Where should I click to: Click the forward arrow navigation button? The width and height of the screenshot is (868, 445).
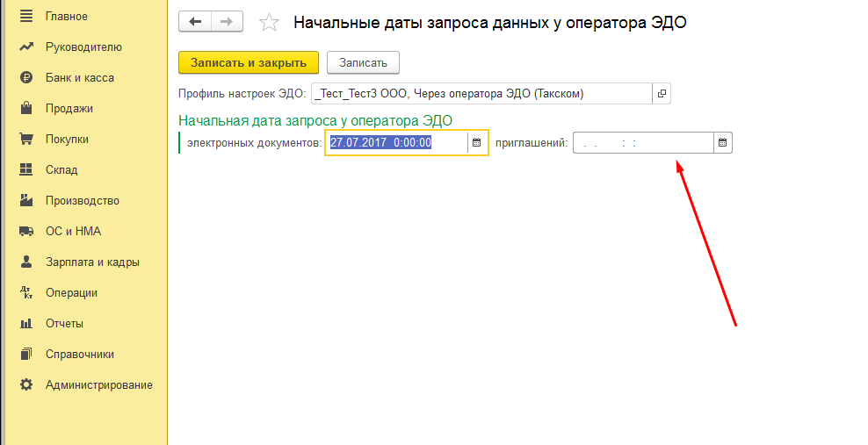[226, 22]
